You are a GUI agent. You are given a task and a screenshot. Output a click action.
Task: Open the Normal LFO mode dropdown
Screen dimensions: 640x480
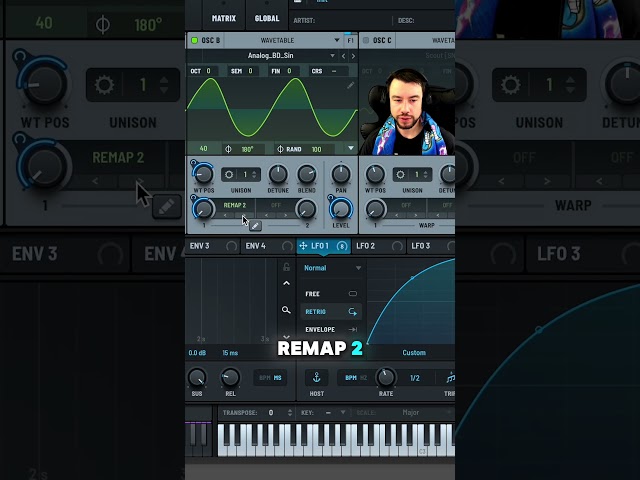coord(332,268)
